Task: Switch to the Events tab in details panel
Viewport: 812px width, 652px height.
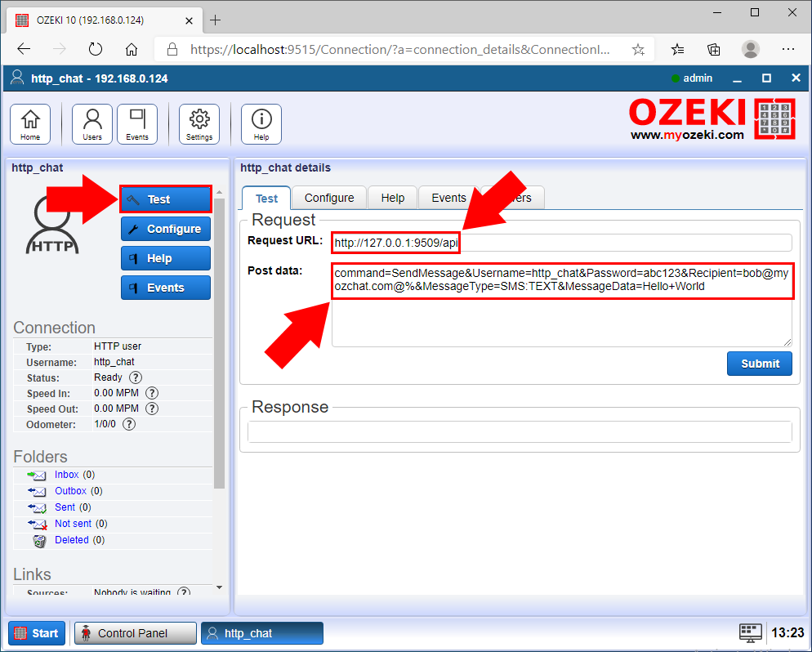Action: (x=448, y=197)
